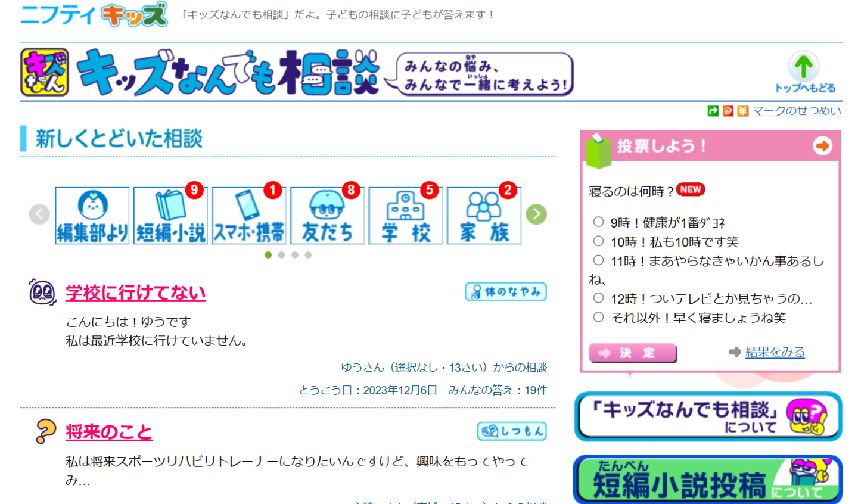Open the 短編小説投稿について banner
Viewport: 858px width, 504px height.
point(708,480)
